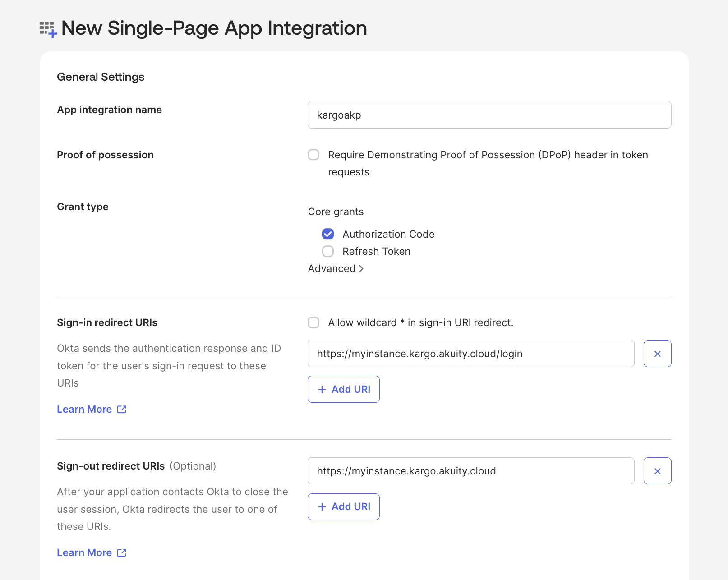The width and height of the screenshot is (728, 580).
Task: Open external link icon under Sign-out redirect URIs
Action: 122,552
